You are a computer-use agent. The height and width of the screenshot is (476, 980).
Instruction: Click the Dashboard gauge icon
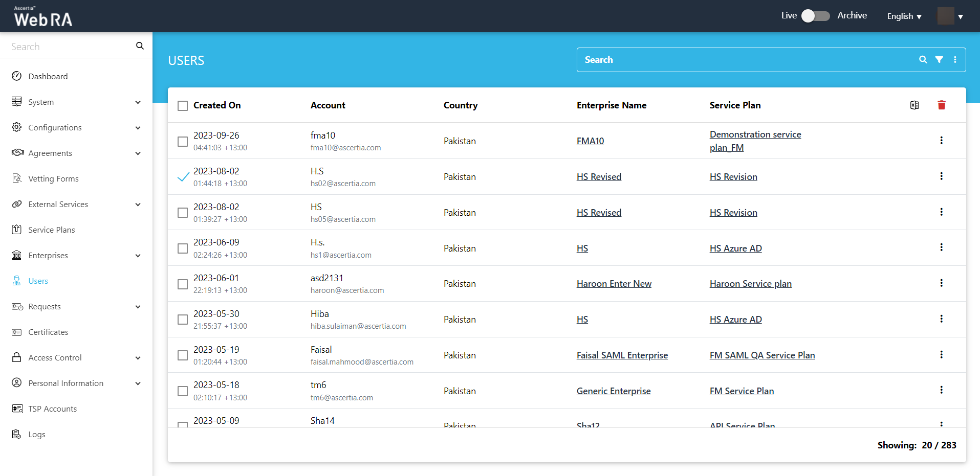tap(17, 76)
